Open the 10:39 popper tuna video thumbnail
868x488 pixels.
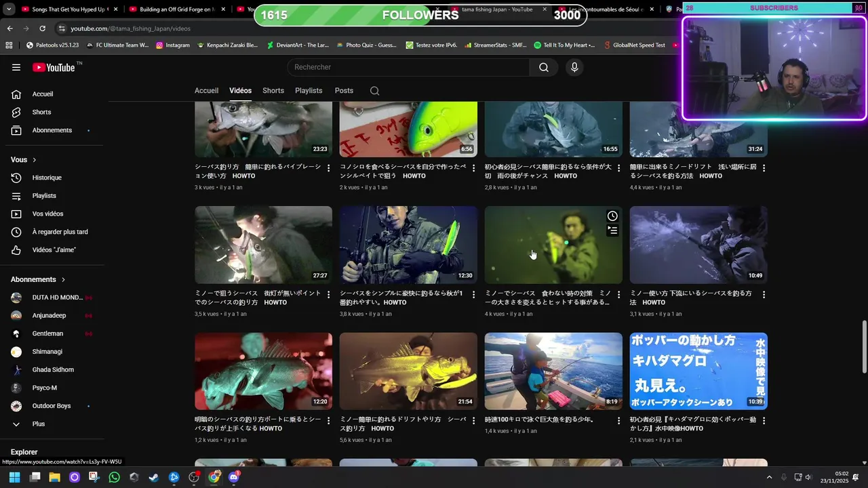point(698,371)
